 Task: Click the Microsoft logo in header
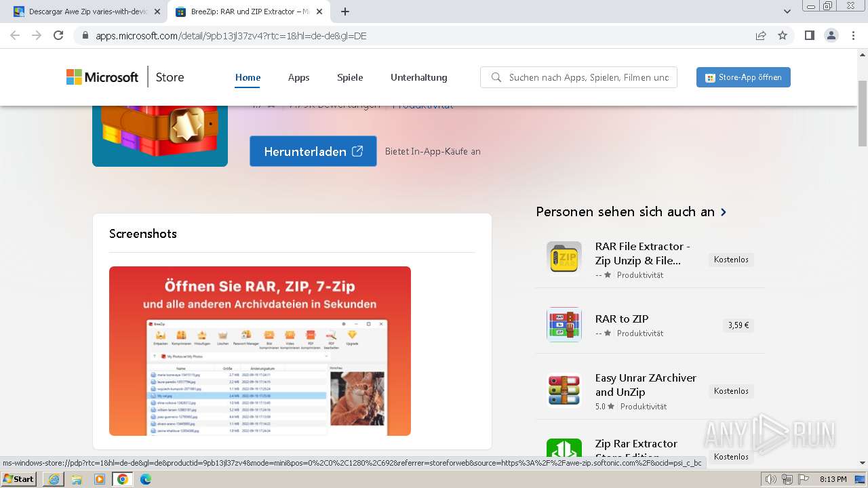(x=102, y=77)
